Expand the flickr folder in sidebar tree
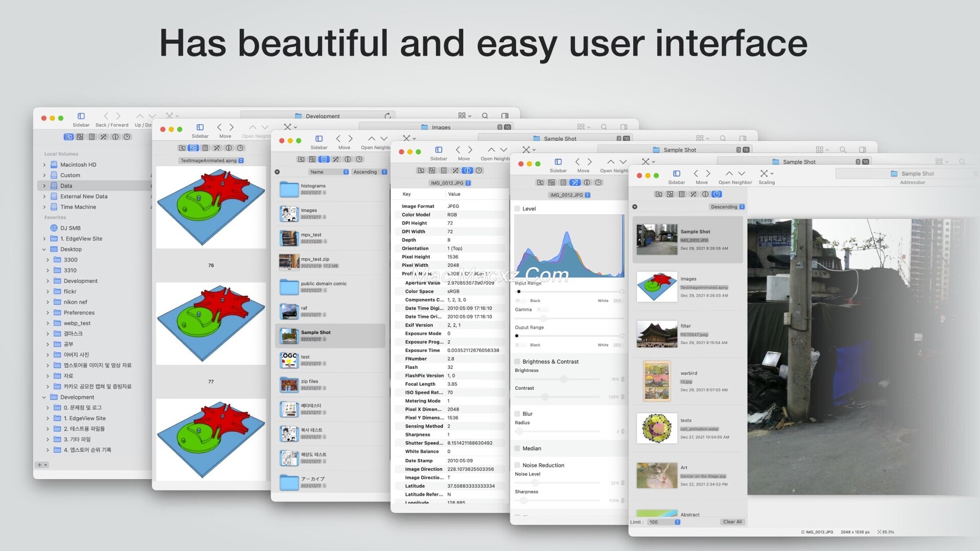This screenshot has height=551, width=980. [48, 292]
